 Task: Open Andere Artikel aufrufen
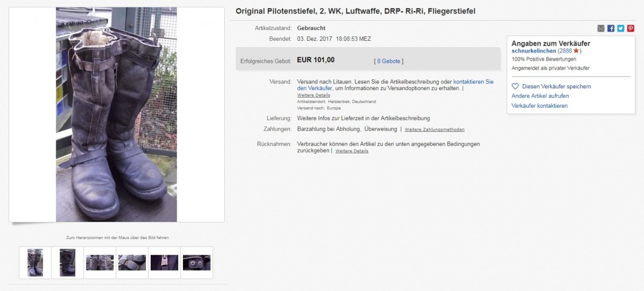pos(540,96)
